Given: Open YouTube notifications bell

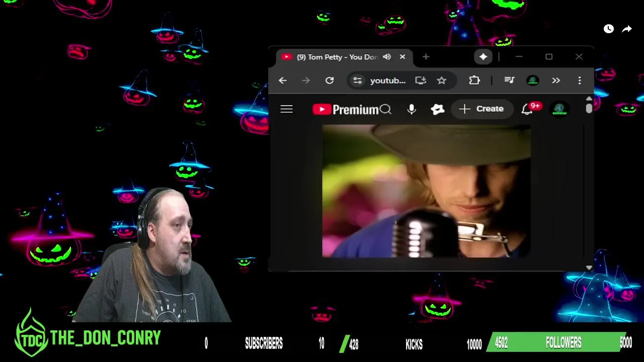Looking at the screenshot, I should pyautogui.click(x=527, y=109).
